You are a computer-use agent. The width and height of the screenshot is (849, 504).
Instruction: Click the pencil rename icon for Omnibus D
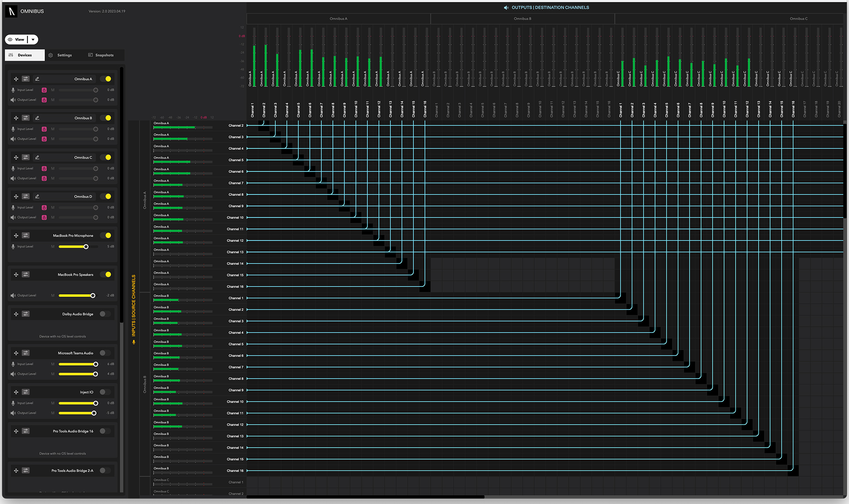[37, 196]
